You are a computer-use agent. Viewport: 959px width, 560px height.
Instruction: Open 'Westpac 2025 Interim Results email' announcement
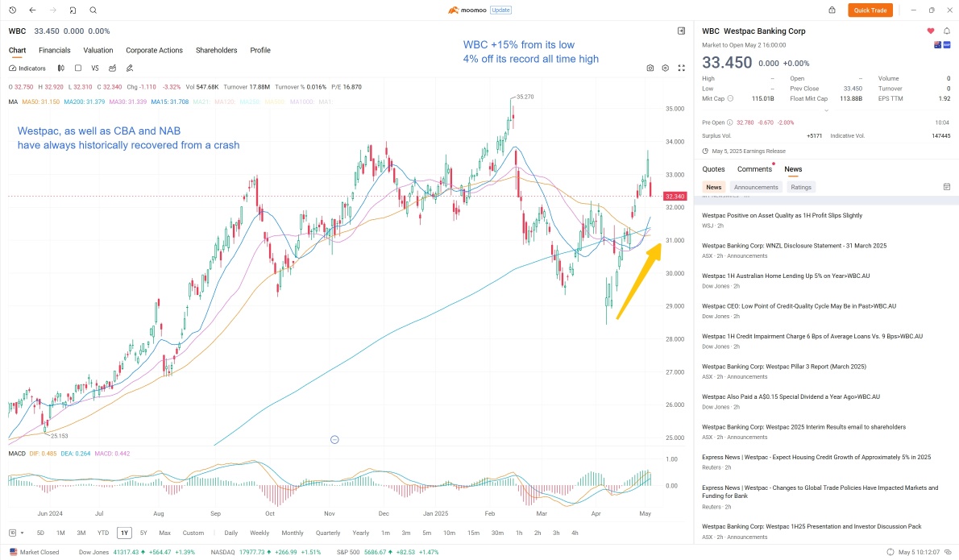click(x=803, y=427)
